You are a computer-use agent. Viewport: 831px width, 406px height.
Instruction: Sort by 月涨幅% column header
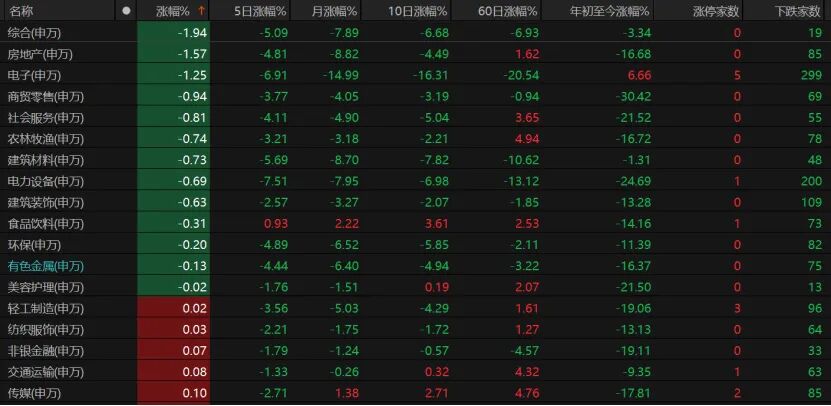(336, 11)
